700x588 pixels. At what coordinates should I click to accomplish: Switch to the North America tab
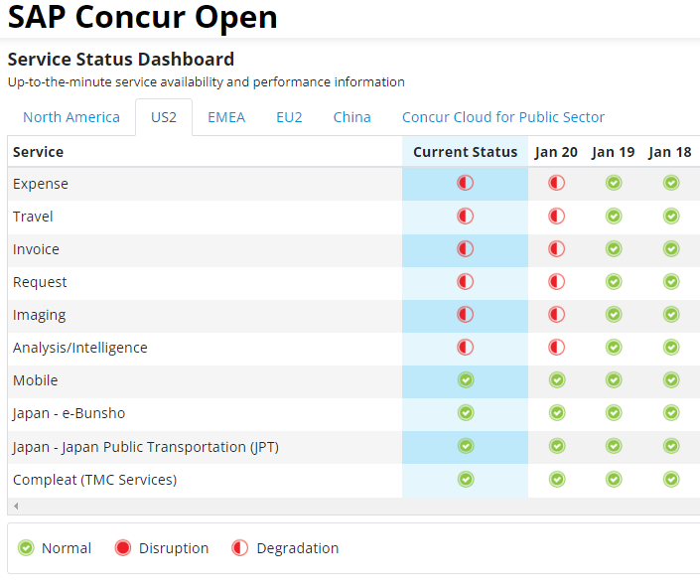[x=71, y=117]
